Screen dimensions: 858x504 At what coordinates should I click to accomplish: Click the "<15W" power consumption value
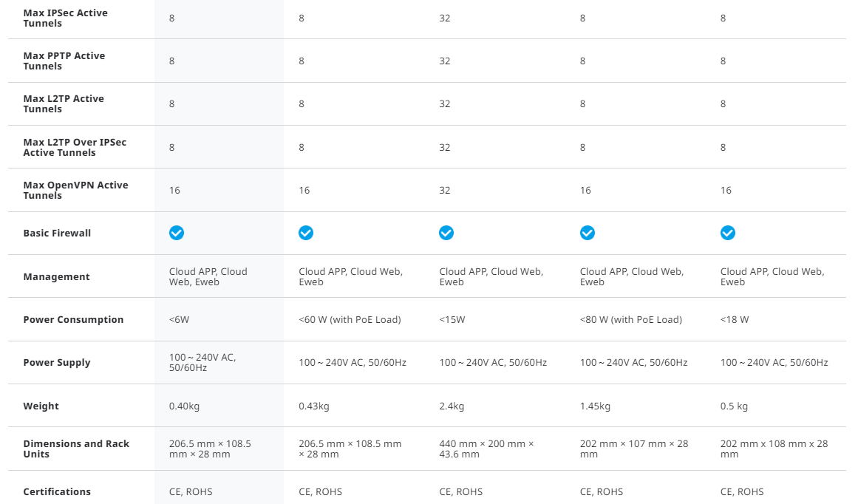point(452,319)
